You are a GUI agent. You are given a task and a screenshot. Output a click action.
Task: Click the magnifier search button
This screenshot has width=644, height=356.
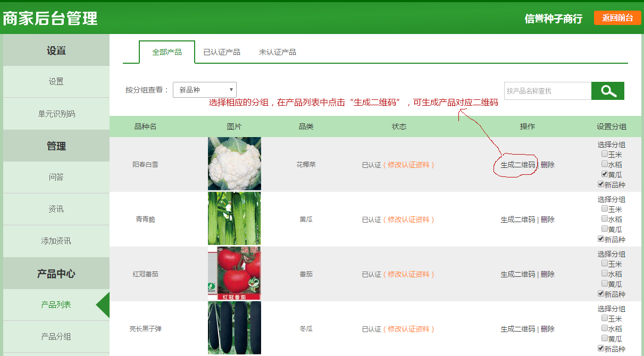(608, 91)
